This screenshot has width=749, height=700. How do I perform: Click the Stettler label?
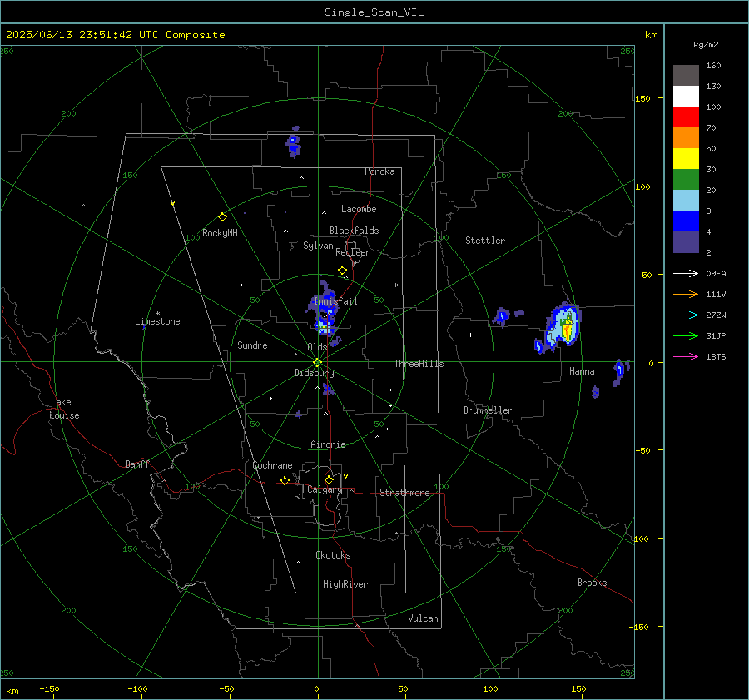click(485, 241)
